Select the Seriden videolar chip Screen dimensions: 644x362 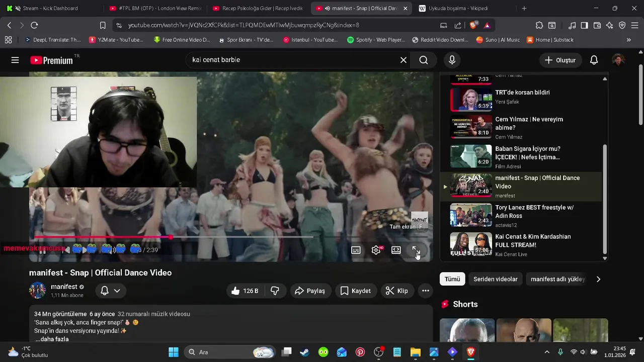496,279
